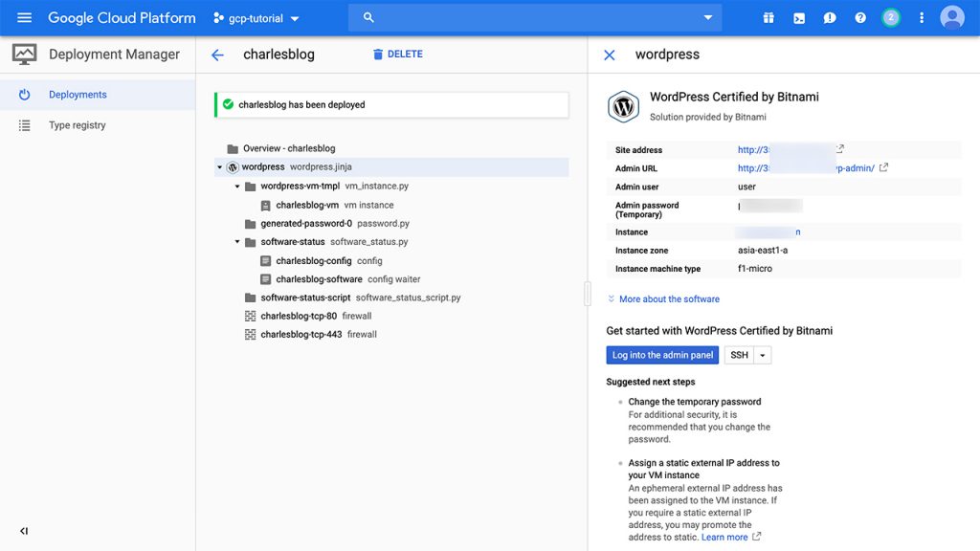The image size is (980, 551).
Task: Click the charlesblog-tcp-443 firewall icon
Action: click(251, 334)
